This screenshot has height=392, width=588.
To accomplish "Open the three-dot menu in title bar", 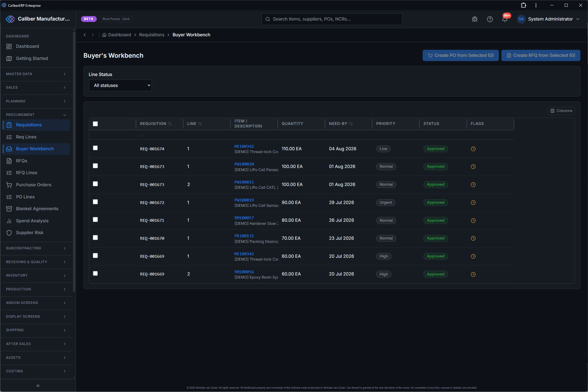I will [536, 5].
